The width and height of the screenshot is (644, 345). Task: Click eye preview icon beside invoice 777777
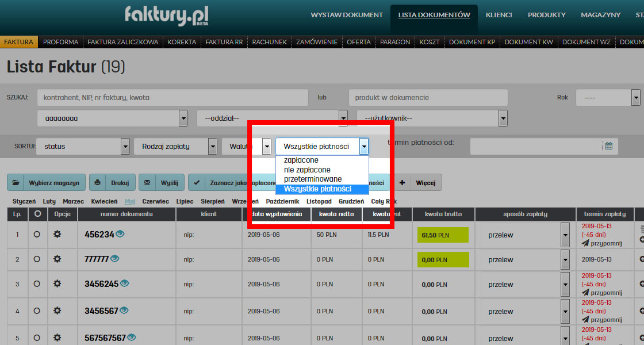(x=114, y=259)
